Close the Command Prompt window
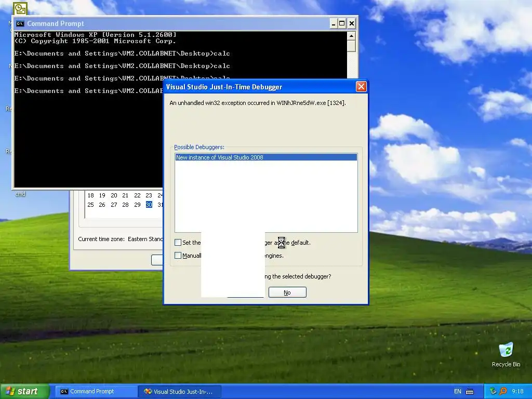The width and height of the screenshot is (532, 399). [352, 23]
